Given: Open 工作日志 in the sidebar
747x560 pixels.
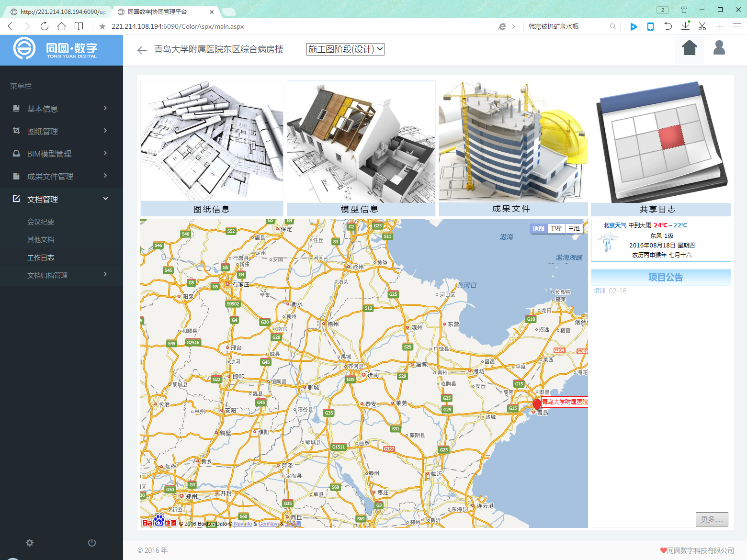Looking at the screenshot, I should tap(41, 258).
